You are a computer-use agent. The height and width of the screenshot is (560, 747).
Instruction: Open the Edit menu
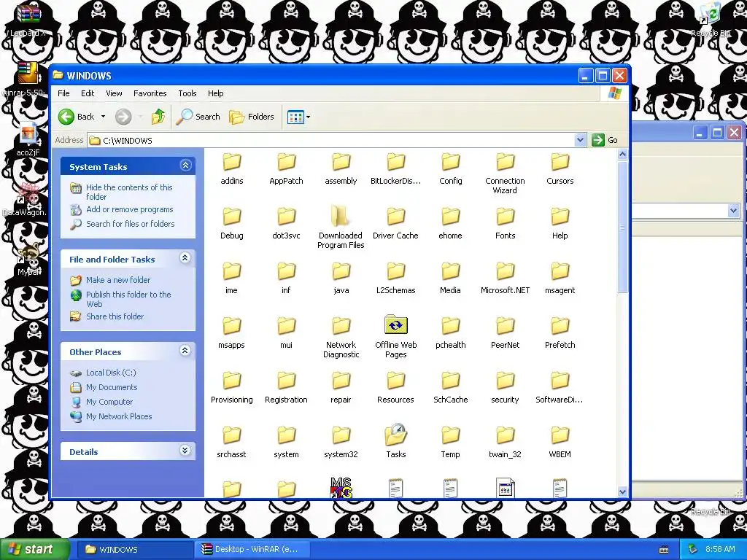[x=88, y=93]
